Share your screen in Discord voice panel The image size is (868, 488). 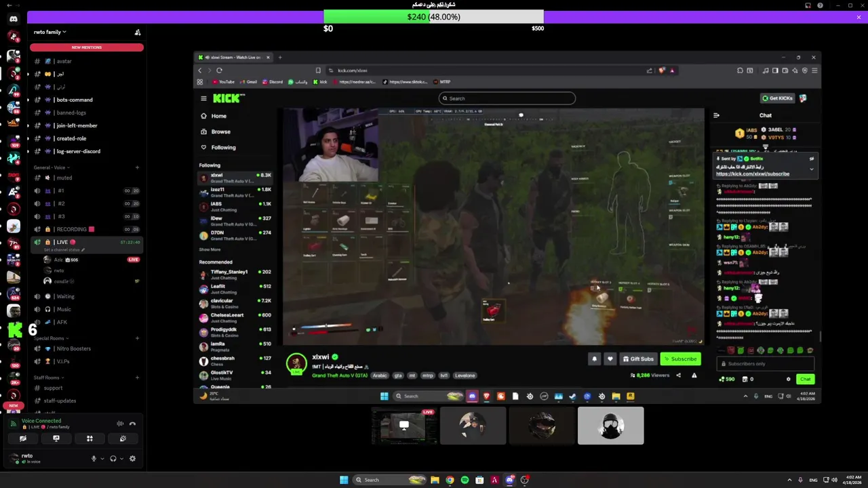pyautogui.click(x=56, y=439)
